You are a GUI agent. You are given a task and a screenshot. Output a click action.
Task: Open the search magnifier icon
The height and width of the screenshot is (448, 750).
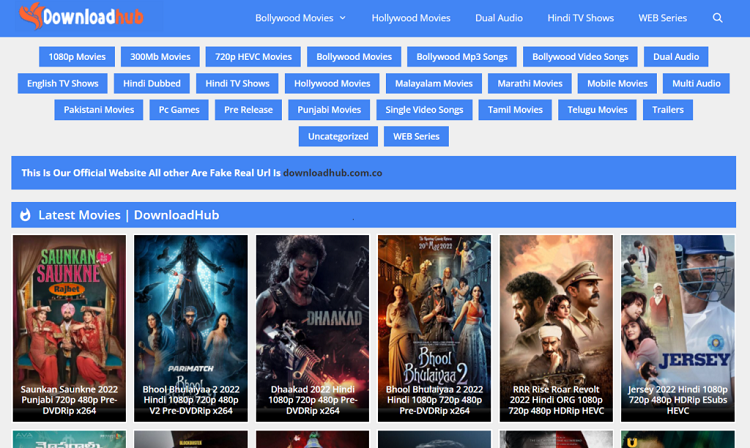point(717,18)
